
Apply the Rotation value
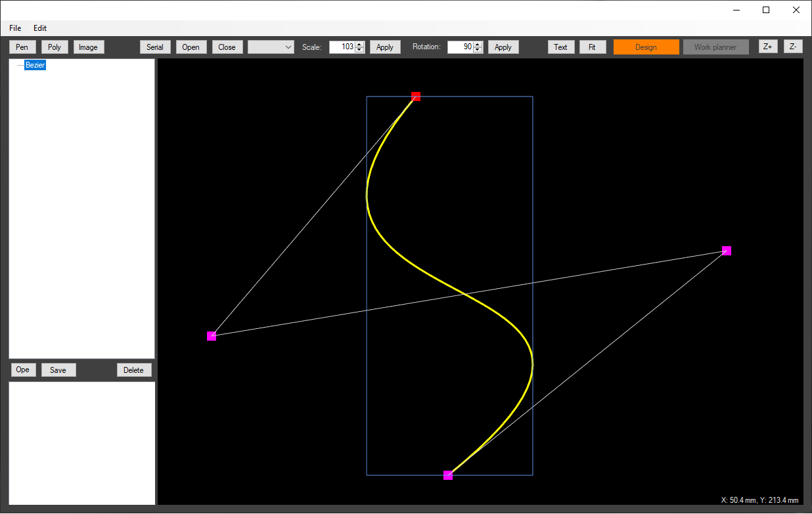pyautogui.click(x=503, y=47)
